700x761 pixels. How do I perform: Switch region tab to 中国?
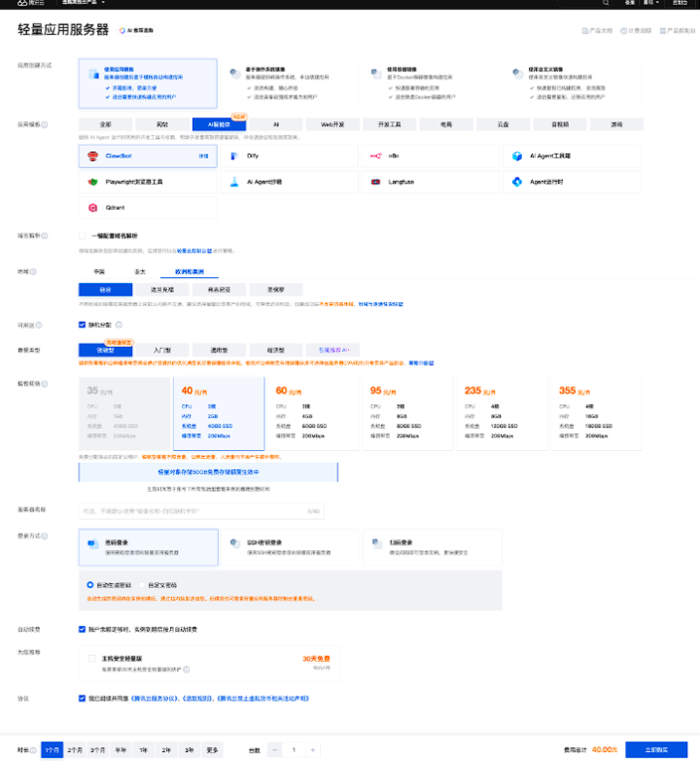[x=99, y=272]
